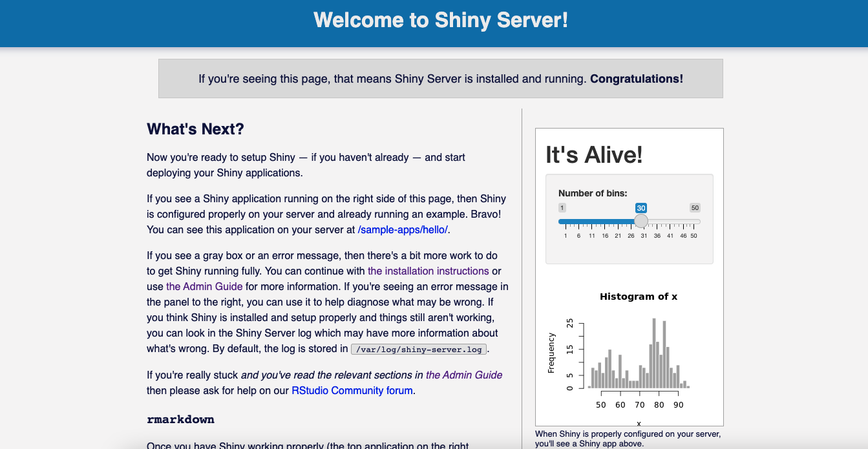Click the bins slider handle
Viewport: 868px width, 449px height.
coord(641,221)
